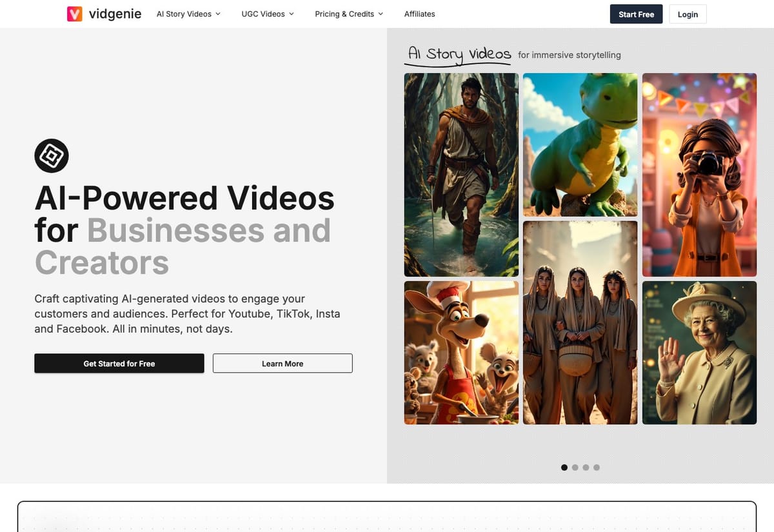Select the first carousel dot
Image resolution: width=774 pixels, height=532 pixels.
point(564,468)
